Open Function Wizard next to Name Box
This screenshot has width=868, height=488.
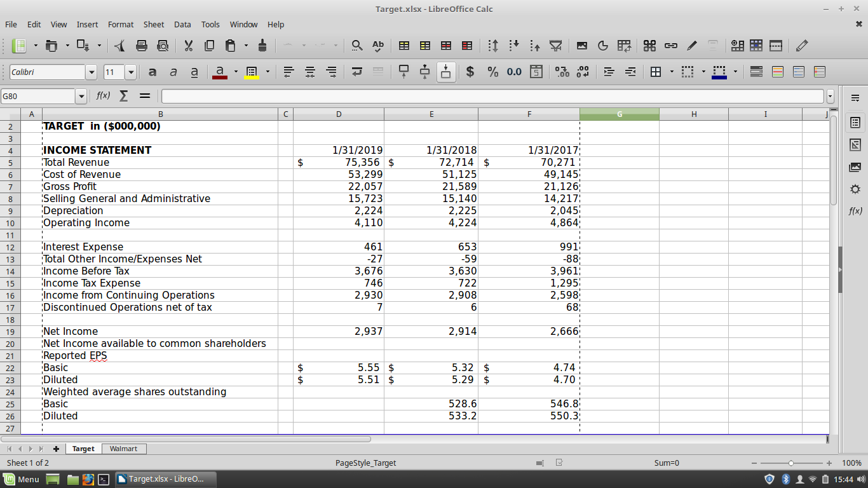click(103, 96)
